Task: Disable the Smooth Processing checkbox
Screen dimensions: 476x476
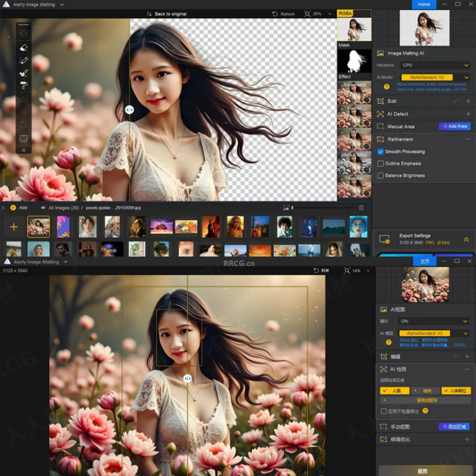Action: pos(380,152)
